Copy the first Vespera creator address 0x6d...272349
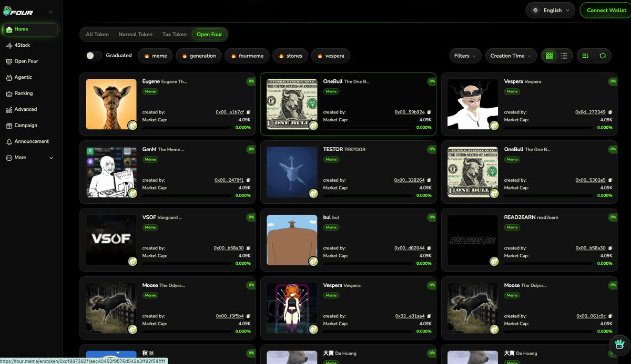631x364 pixels. [610, 112]
